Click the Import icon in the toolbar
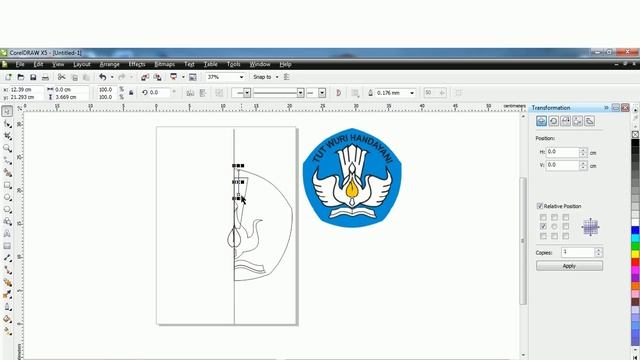This screenshot has width=640, height=360. pos(145,77)
